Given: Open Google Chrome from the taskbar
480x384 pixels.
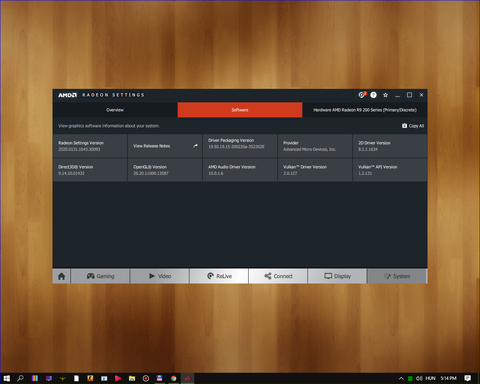Looking at the screenshot, I should (x=174, y=378).
